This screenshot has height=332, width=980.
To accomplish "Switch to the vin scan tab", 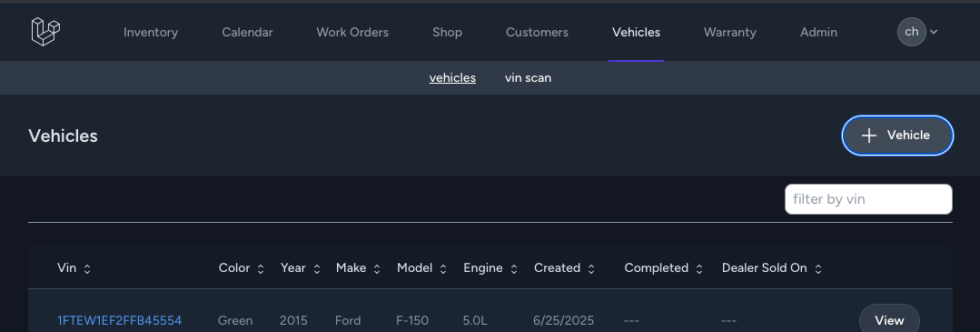I will 528,78.
